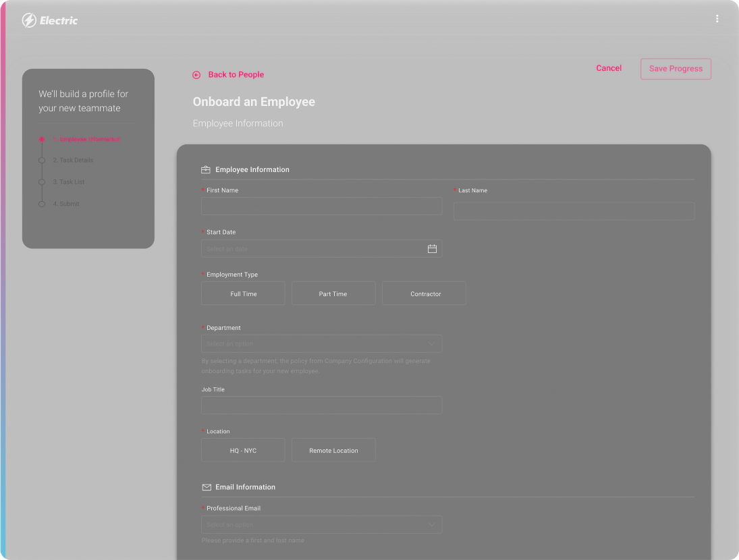The width and height of the screenshot is (739, 560).
Task: Click inside the First Name input field
Action: (x=321, y=206)
